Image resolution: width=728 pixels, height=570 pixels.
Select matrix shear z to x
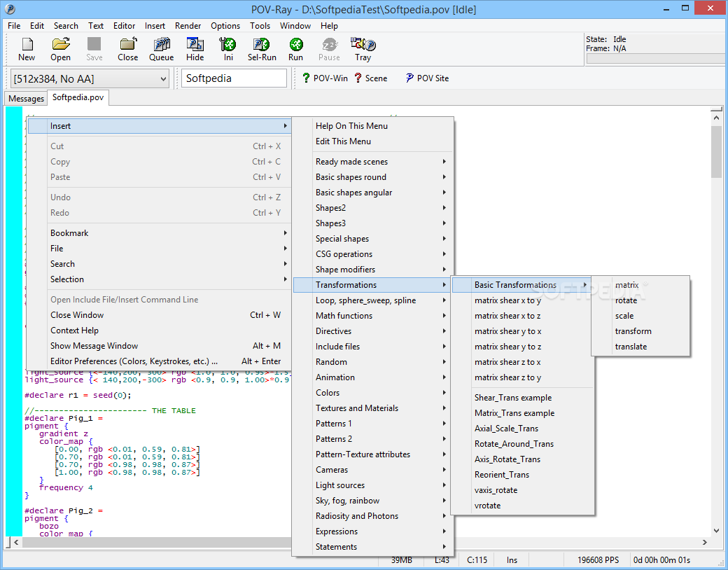point(522,362)
